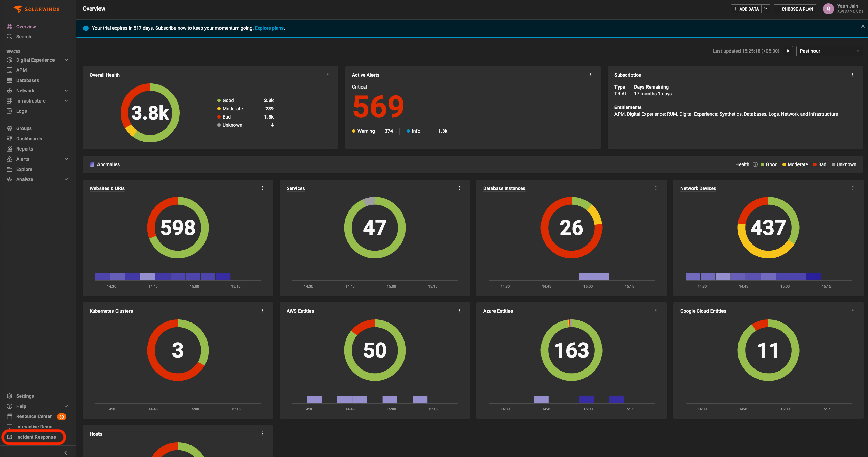Image resolution: width=868 pixels, height=457 pixels.
Task: Resume auto-refresh with the play button
Action: (x=788, y=51)
